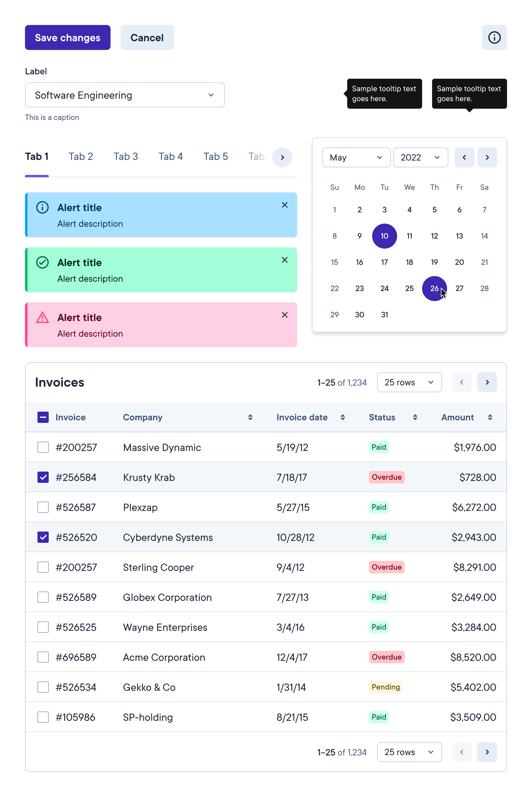Viewport: 532px width, 797px height.
Task: Check the Globex Corporation invoice row
Action: (x=43, y=597)
